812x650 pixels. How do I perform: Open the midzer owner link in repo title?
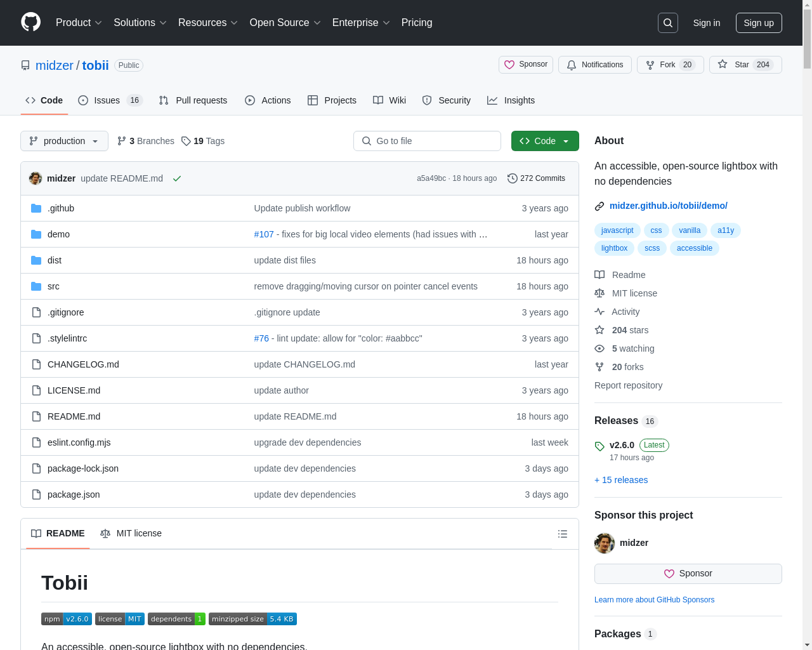[x=55, y=65]
